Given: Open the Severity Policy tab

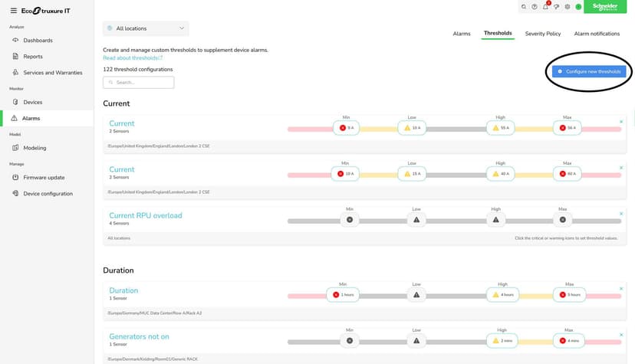Looking at the screenshot, I should pos(543,34).
